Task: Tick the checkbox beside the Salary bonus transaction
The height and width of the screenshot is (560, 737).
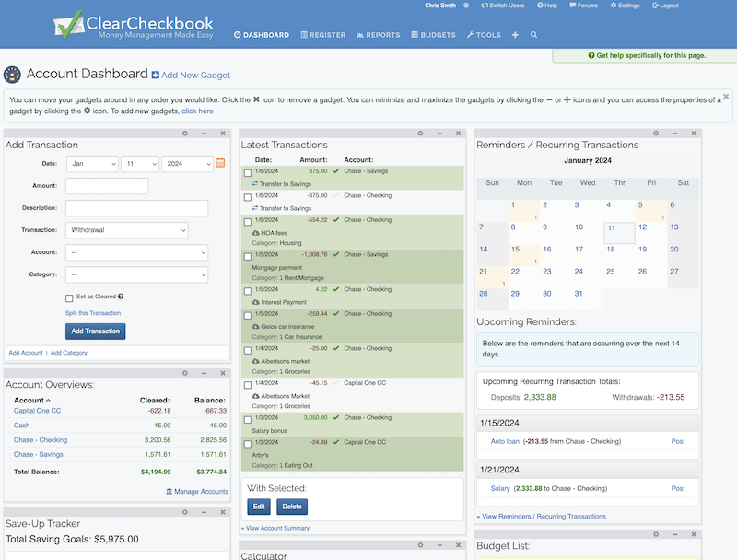Action: (x=249, y=417)
